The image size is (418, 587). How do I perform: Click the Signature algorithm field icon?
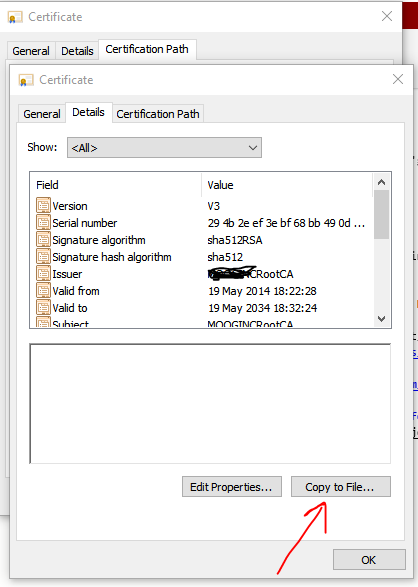43,240
